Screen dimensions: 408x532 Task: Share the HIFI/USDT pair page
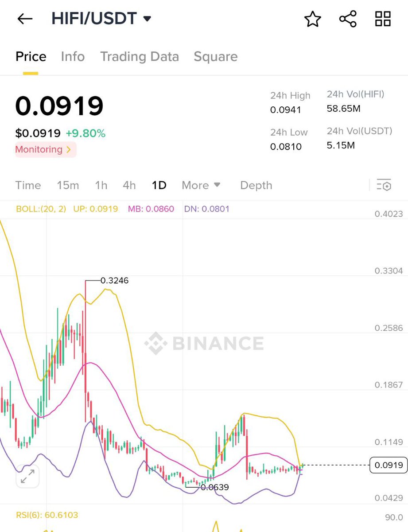pos(348,19)
